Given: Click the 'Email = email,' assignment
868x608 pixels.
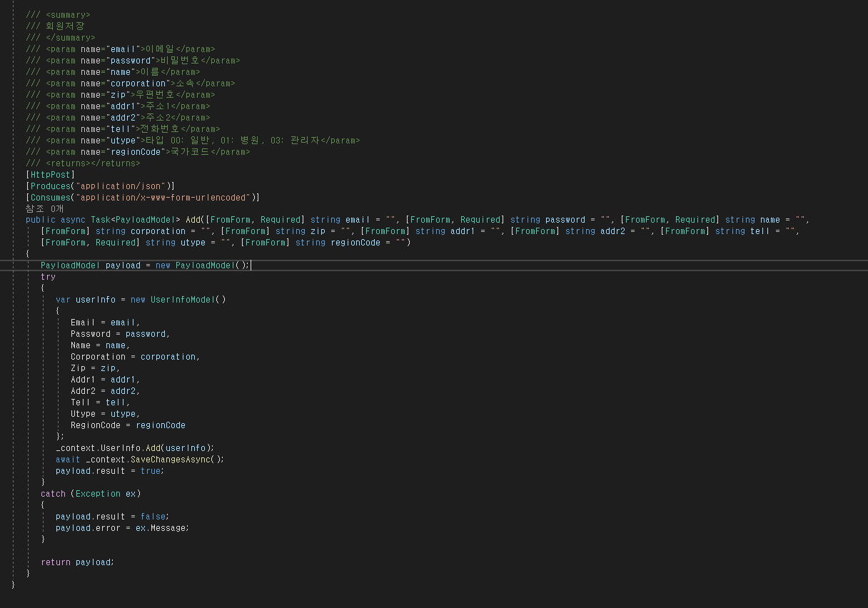Looking at the screenshot, I should pyautogui.click(x=105, y=323).
